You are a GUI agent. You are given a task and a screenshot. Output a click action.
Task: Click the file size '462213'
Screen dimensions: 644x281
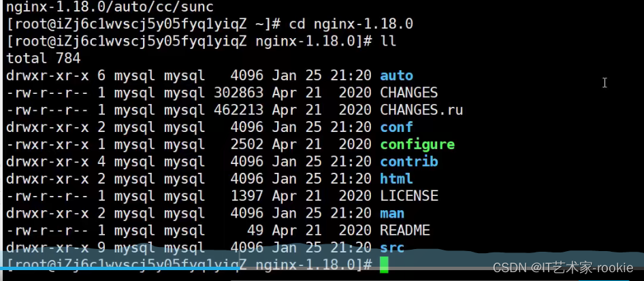tap(239, 110)
